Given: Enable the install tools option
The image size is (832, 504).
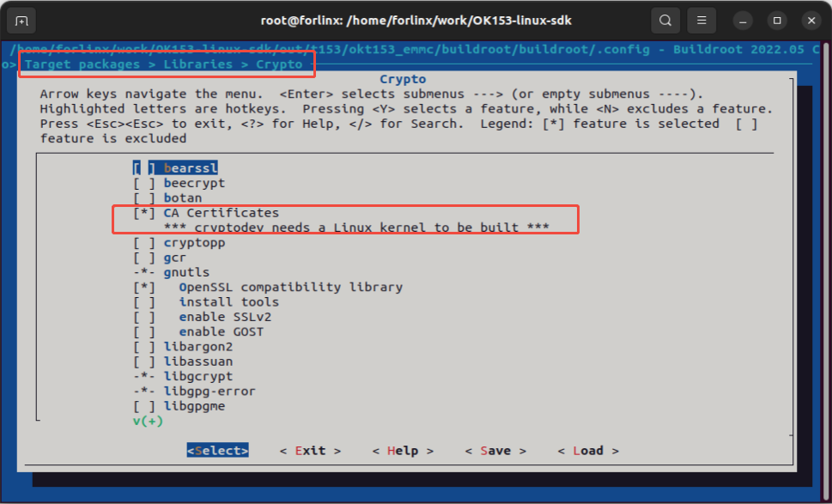Looking at the screenshot, I should pos(144,302).
